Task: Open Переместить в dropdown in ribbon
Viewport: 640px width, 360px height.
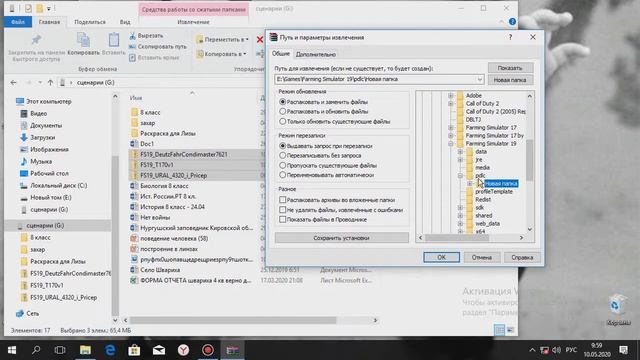Action: (222, 40)
